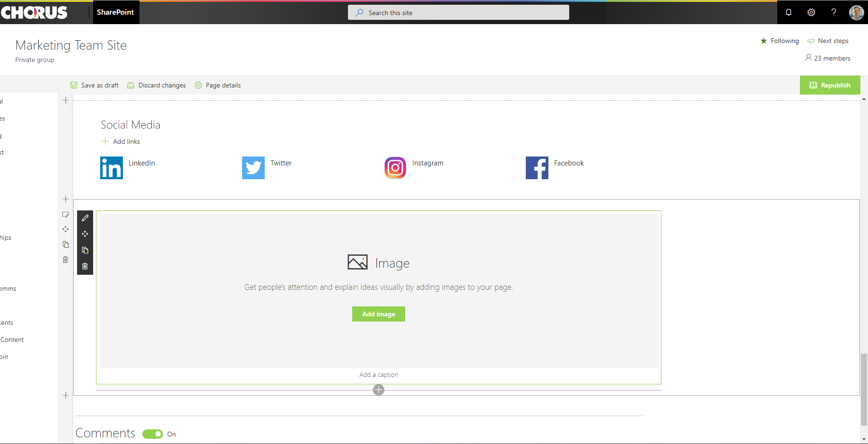Add a section above Social Media
868x444 pixels.
point(66,100)
